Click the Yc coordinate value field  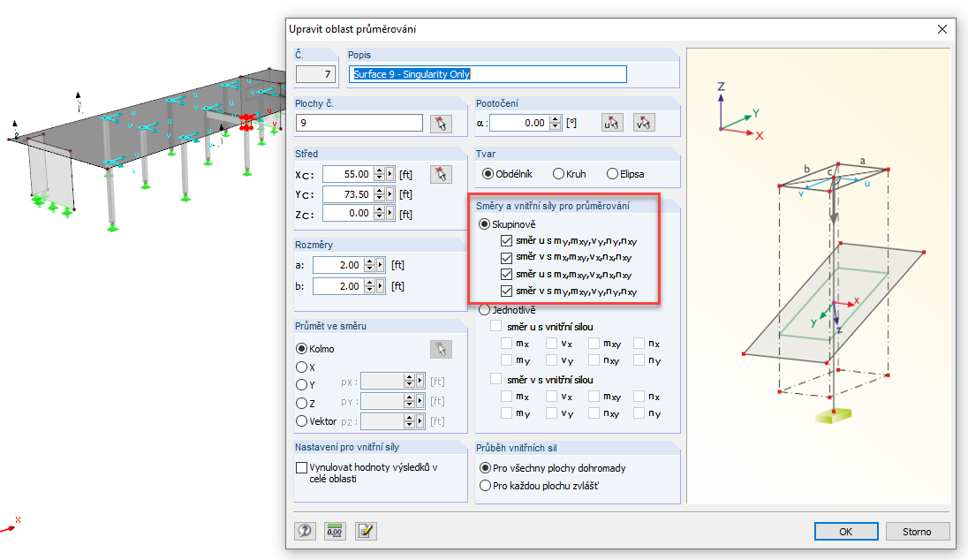(x=348, y=193)
